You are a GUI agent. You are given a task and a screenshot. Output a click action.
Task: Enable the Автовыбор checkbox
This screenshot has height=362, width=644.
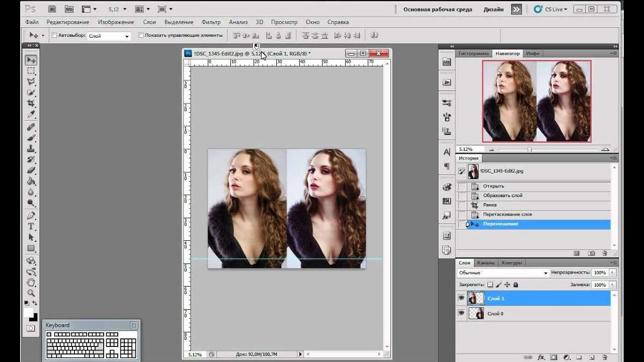54,35
